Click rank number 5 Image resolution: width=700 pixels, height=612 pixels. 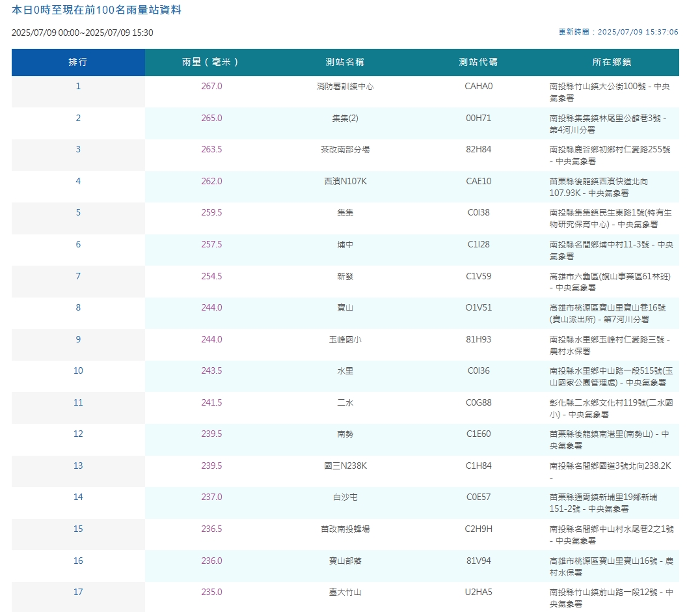pos(78,212)
